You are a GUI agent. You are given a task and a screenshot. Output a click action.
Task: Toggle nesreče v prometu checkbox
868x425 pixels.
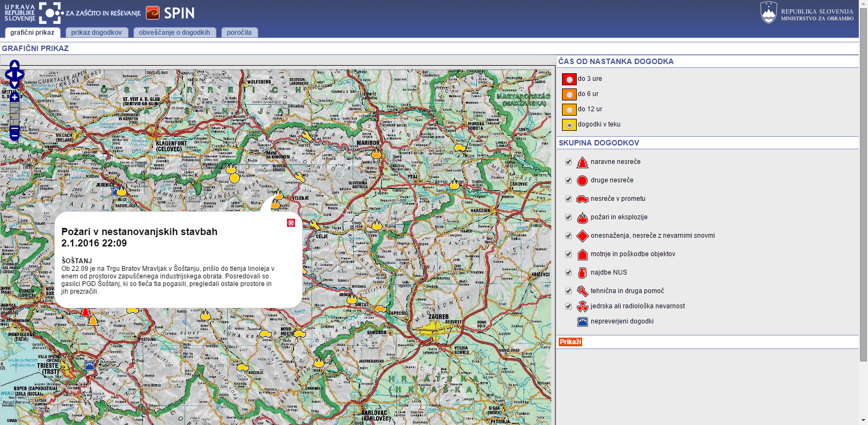click(x=569, y=199)
